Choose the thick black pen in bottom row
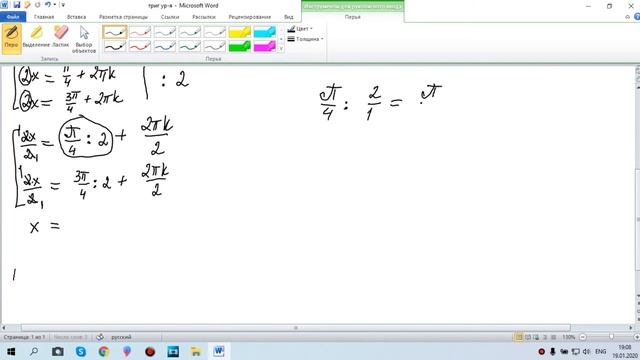The image size is (640, 360). (x=115, y=46)
